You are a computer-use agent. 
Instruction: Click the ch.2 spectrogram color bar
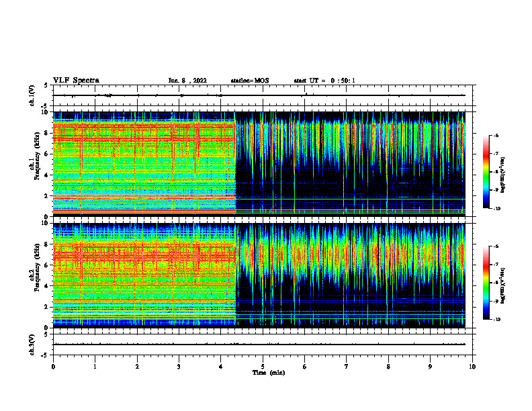(x=486, y=283)
